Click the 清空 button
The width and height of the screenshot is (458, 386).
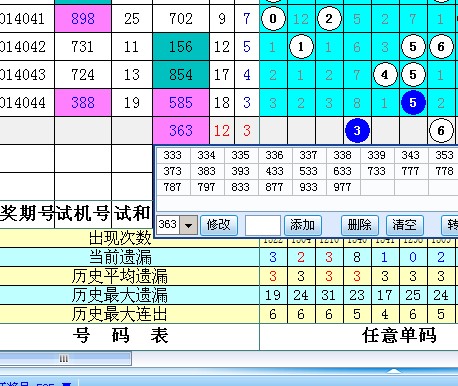[x=404, y=225]
